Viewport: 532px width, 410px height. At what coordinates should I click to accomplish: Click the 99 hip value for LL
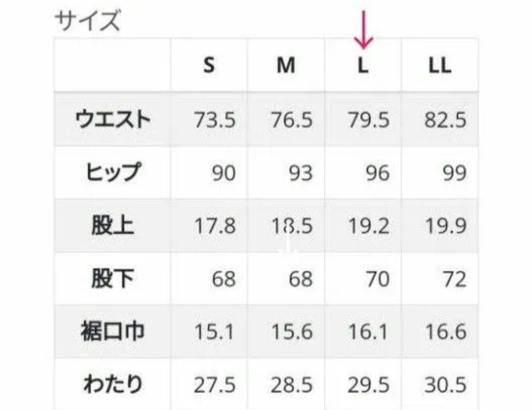(455, 173)
